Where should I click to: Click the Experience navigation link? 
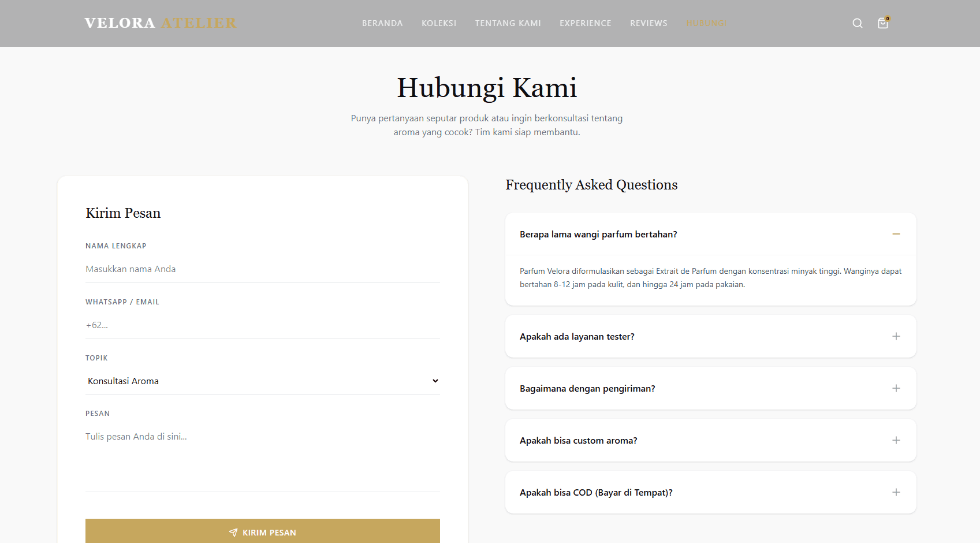[x=585, y=23]
